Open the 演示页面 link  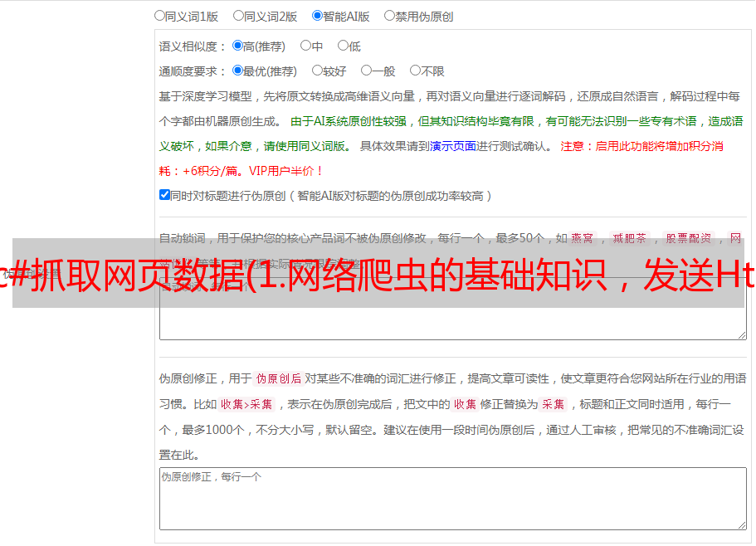[452, 146]
